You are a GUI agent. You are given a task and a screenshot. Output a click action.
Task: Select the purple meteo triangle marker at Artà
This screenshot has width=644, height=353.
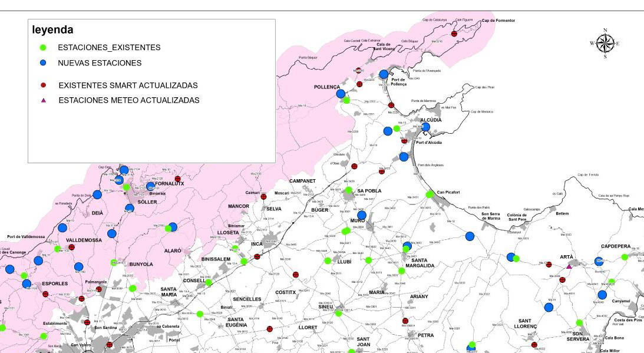(569, 266)
